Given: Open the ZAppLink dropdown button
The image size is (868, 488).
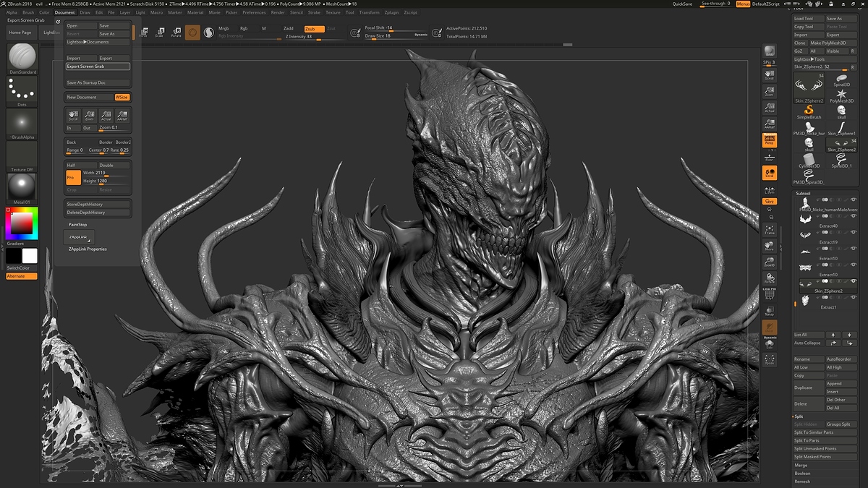Looking at the screenshot, I should coord(78,237).
